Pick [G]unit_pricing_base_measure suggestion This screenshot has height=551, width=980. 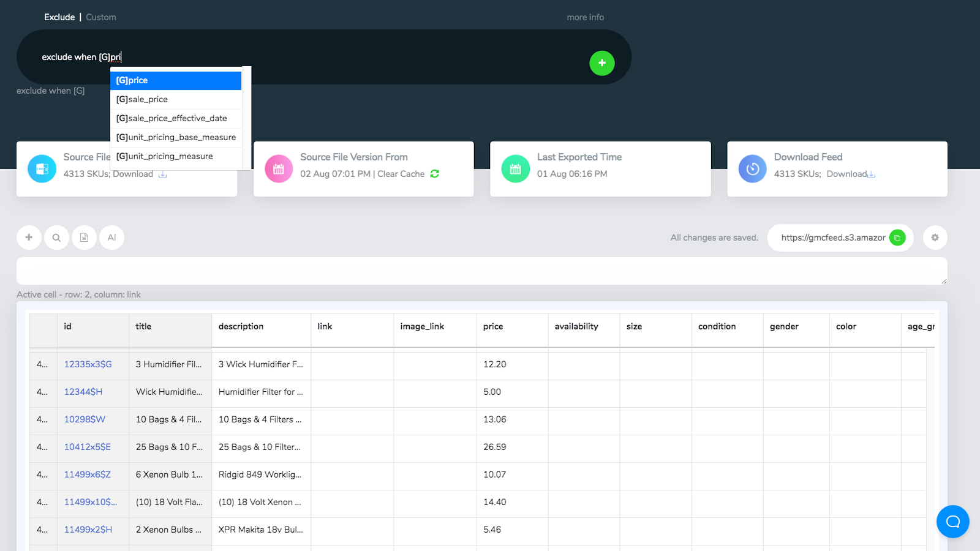point(176,137)
